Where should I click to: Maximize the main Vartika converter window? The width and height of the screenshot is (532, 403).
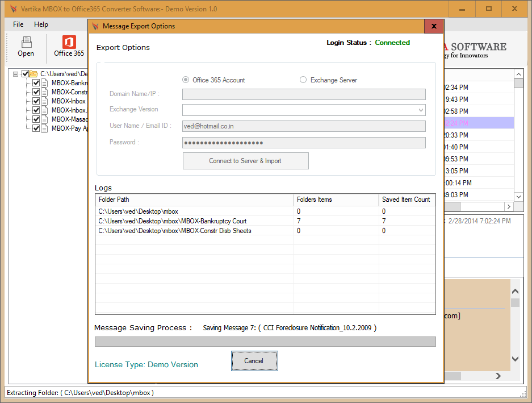(x=489, y=9)
